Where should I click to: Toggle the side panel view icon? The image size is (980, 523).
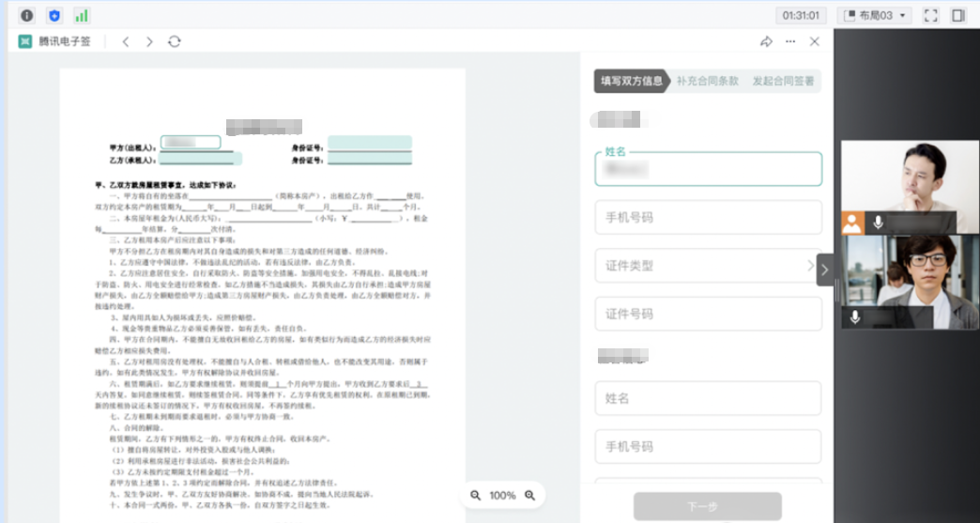[x=958, y=15]
